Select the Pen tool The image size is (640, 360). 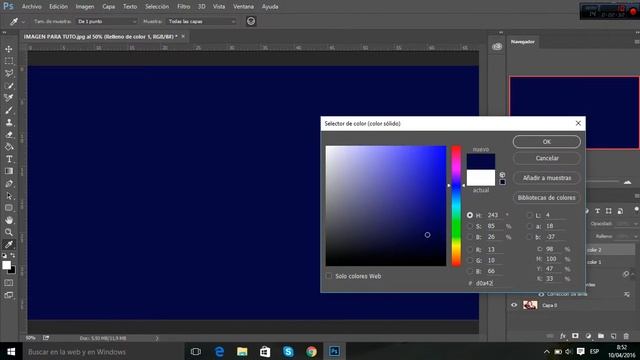[x=9, y=184]
